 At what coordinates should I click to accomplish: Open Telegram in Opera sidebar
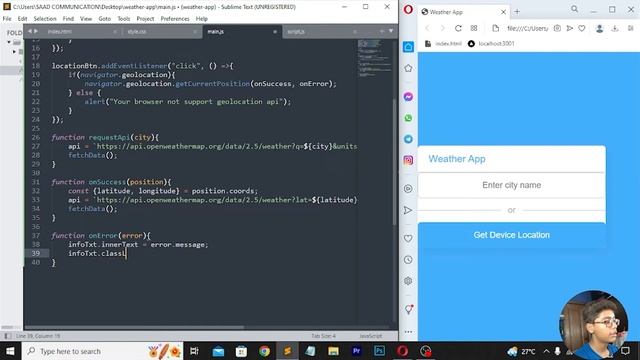pyautogui.click(x=408, y=139)
